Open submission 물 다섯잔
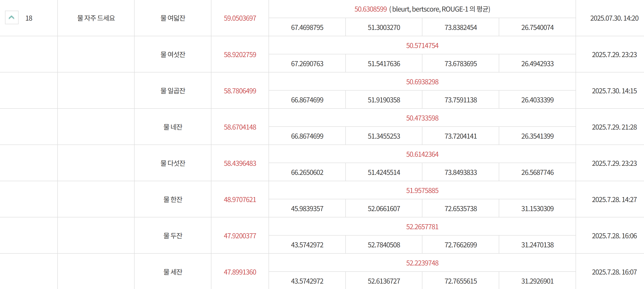 (173, 163)
